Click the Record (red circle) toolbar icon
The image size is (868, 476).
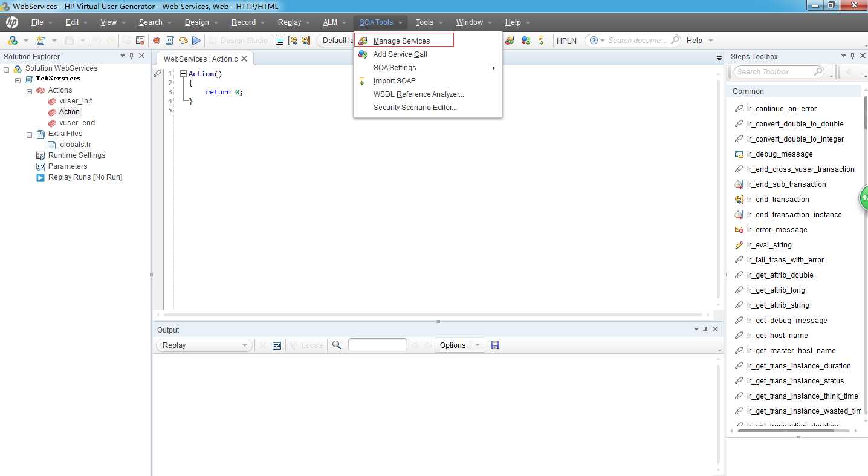(157, 41)
